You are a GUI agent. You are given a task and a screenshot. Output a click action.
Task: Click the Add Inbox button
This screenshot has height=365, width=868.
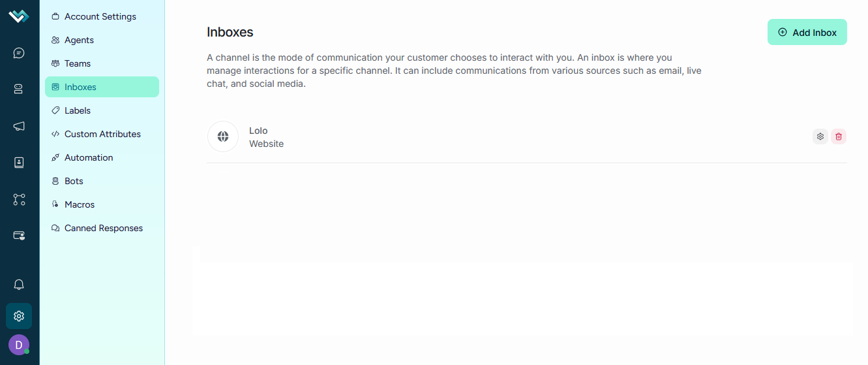(x=807, y=32)
